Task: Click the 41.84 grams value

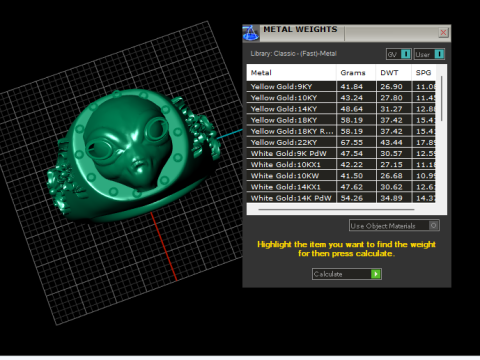Action: click(x=351, y=87)
